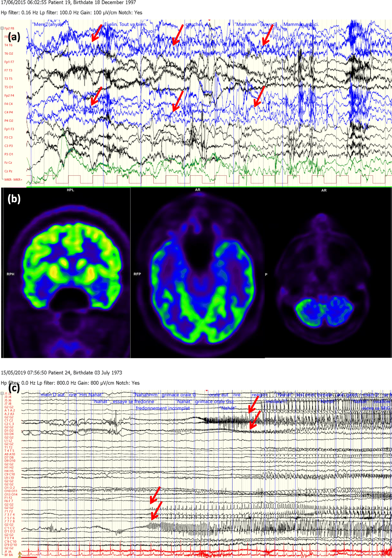Collapse the montage tree beside Fp2 F8
The width and height of the screenshot is (392, 558).
pyautogui.click(x=2, y=28)
